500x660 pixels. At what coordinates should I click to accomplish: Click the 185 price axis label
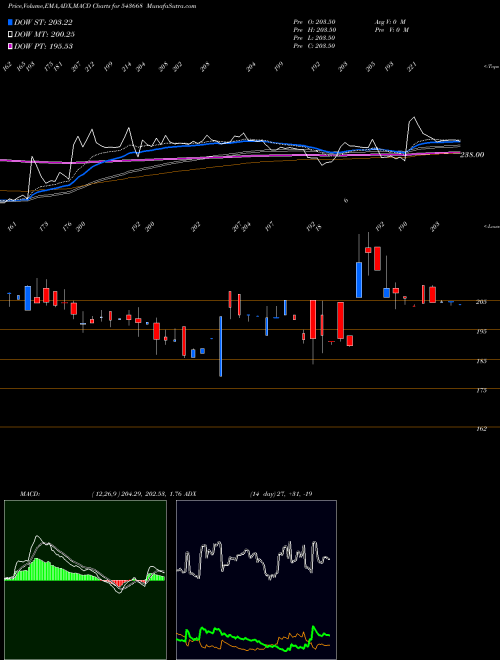pos(482,361)
